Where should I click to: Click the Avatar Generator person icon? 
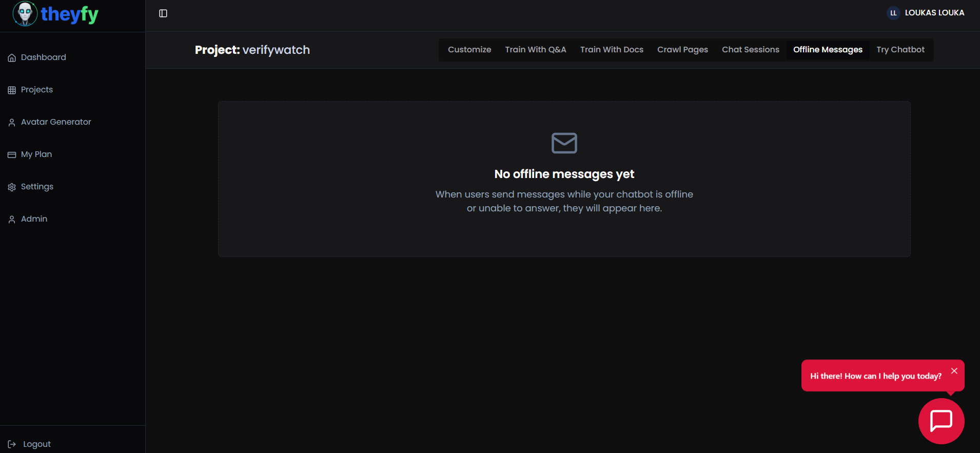point(12,123)
